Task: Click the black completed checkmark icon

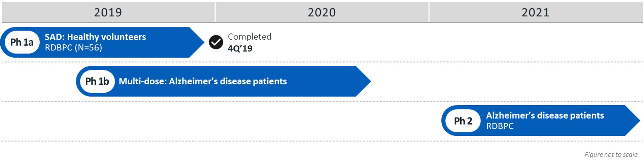Action: pos(216,42)
